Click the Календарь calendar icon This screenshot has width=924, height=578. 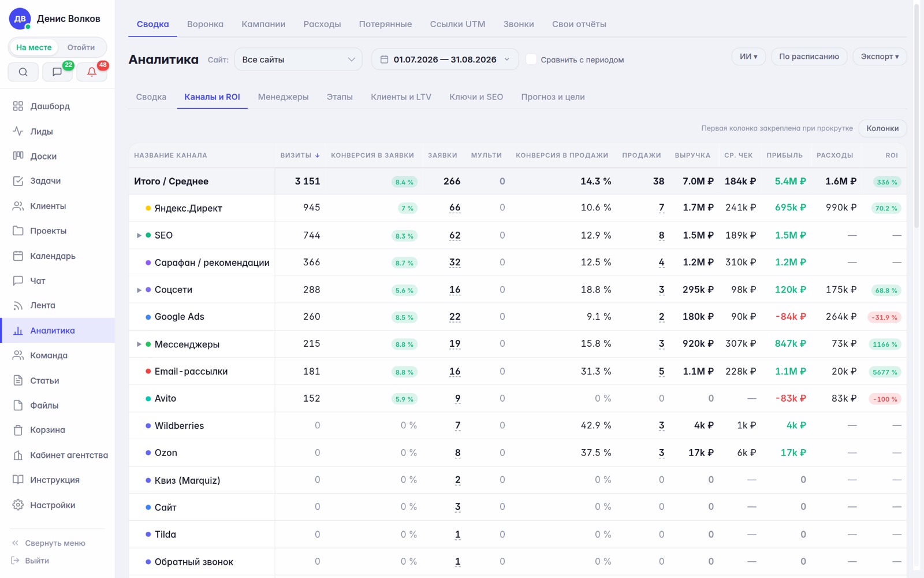(18, 256)
